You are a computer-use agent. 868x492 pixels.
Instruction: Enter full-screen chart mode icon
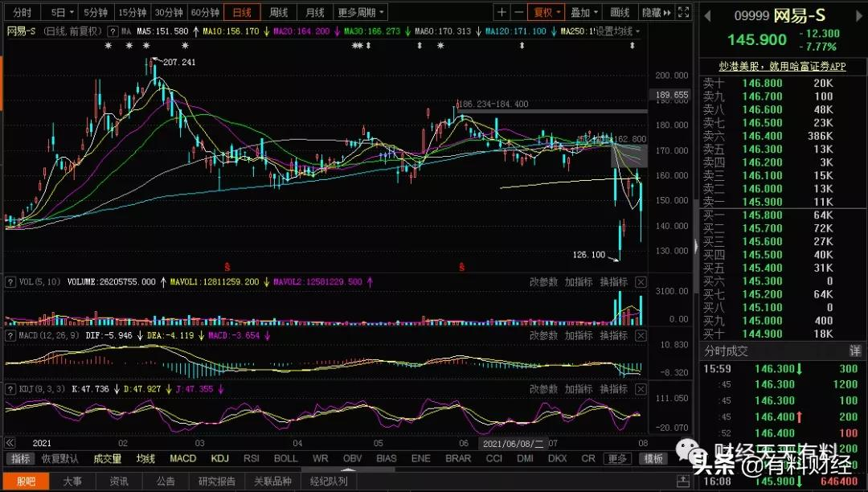683,12
